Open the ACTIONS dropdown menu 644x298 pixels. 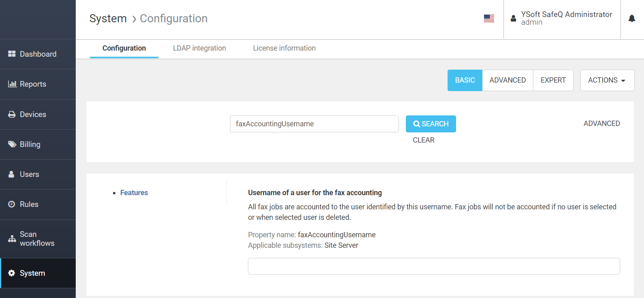[x=607, y=80]
